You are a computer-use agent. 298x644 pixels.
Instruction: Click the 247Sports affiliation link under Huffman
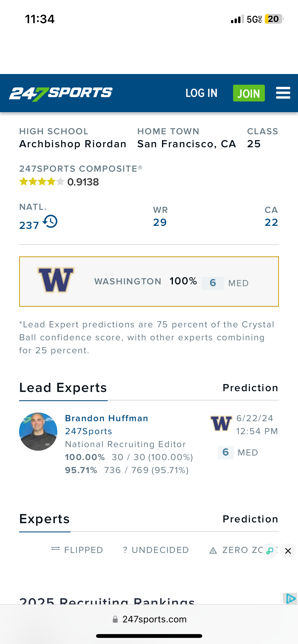88,431
